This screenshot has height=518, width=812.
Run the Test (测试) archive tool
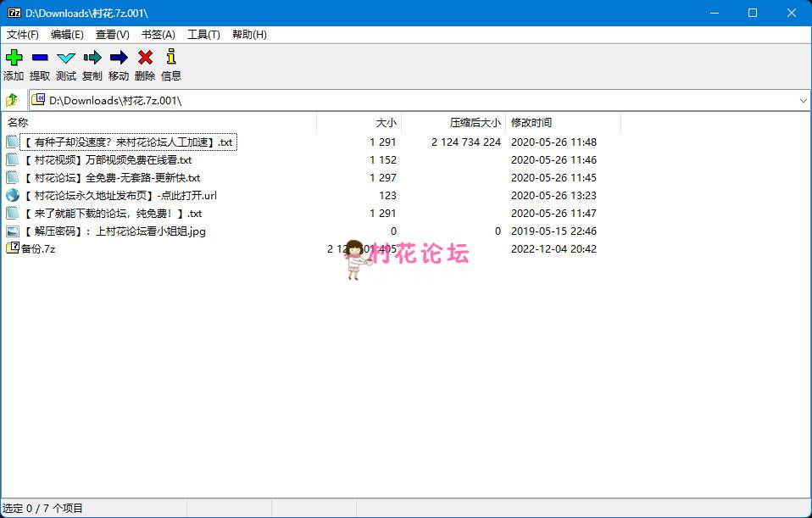point(66,58)
